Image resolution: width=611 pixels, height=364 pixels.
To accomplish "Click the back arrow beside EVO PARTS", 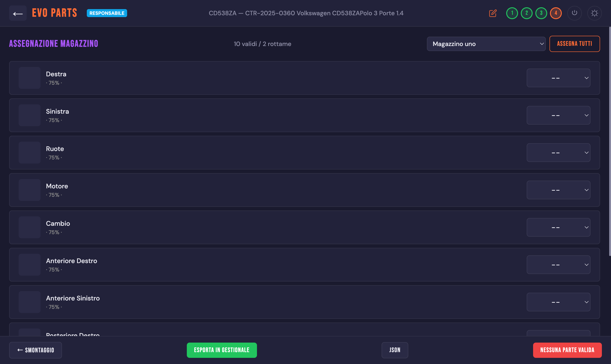I will [18, 13].
